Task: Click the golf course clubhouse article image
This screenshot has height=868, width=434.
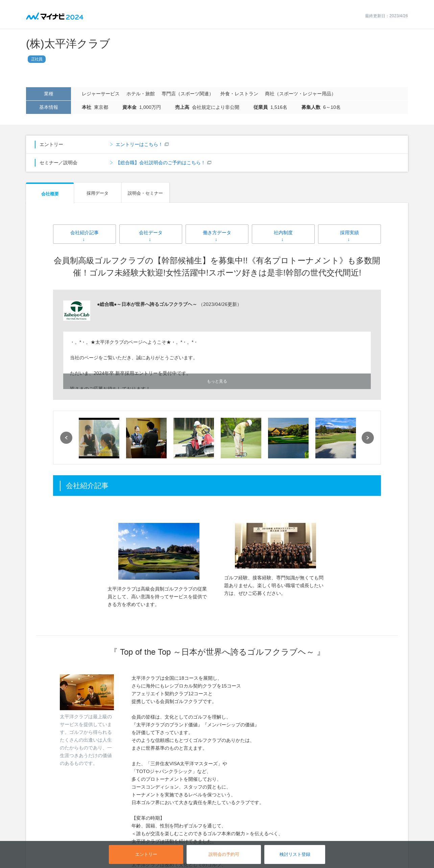Action: 159,551
